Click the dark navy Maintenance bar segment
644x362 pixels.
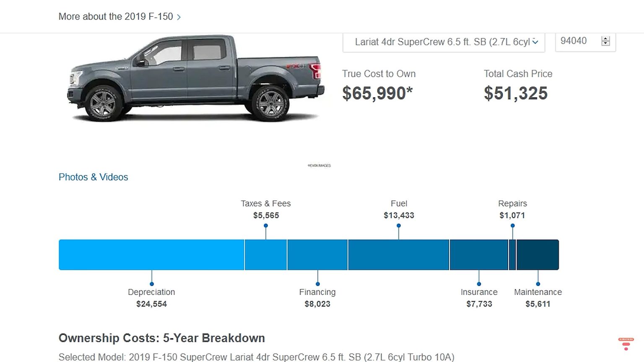(538, 255)
